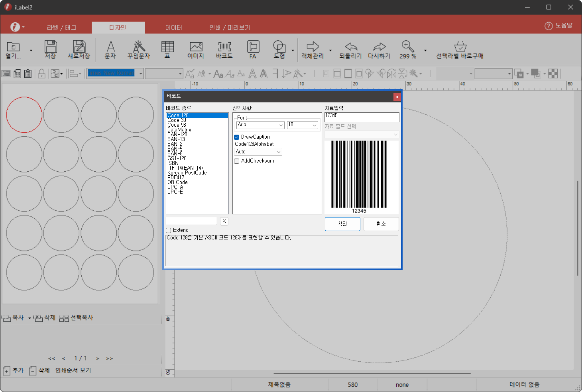Click the text outline A icon
Image resolution: width=582 pixels, height=392 pixels.
(252, 73)
